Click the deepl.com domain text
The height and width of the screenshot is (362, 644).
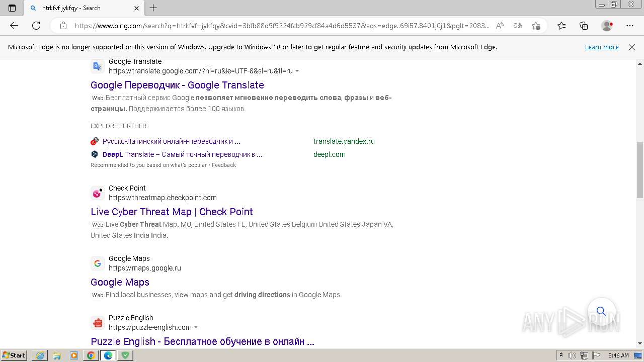pyautogui.click(x=330, y=154)
